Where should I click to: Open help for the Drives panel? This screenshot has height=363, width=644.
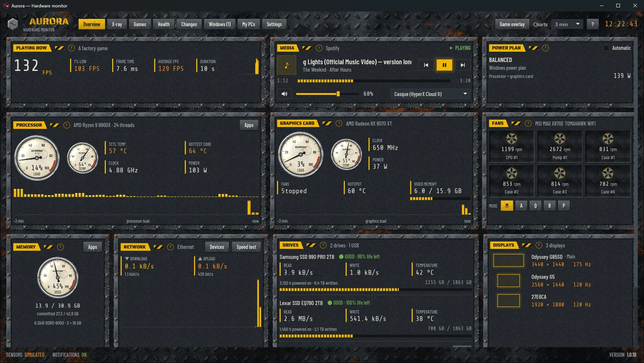pyautogui.click(x=323, y=245)
